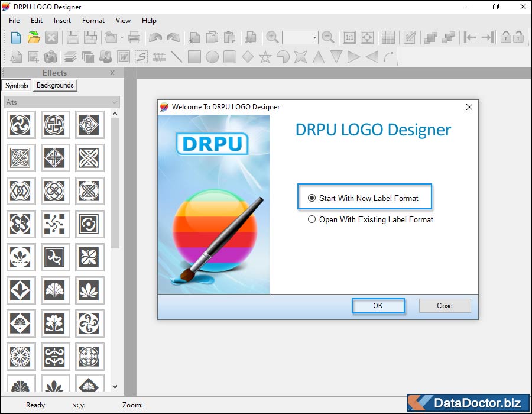Open the Insert menu
Image resolution: width=532 pixels, height=414 pixels.
[x=63, y=21]
